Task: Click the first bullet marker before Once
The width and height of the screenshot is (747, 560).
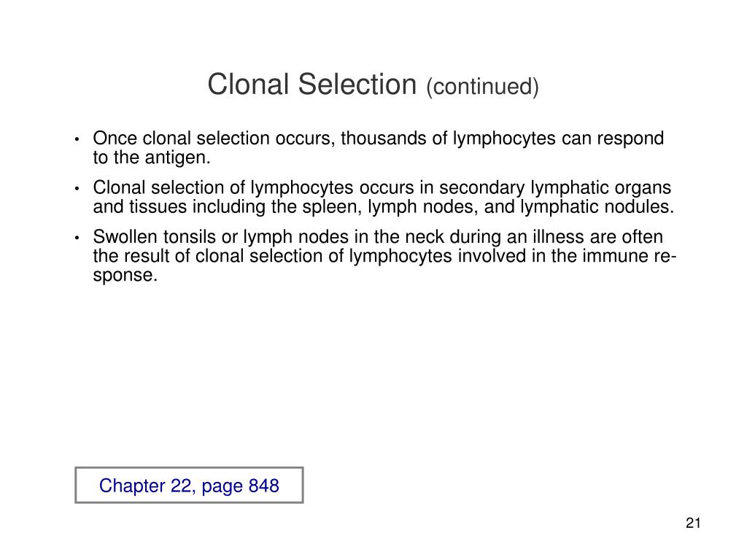Action: (77, 139)
